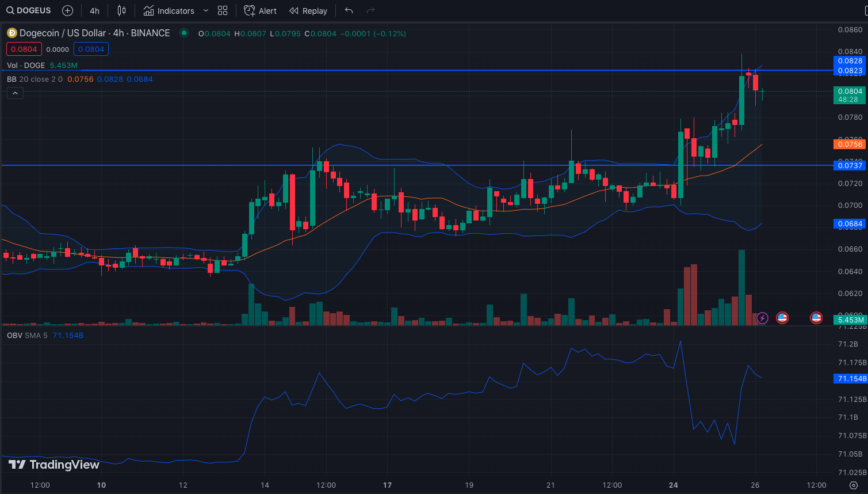Click the orange 0.0756 basis price label
The height and width of the screenshot is (494, 868).
click(850, 144)
